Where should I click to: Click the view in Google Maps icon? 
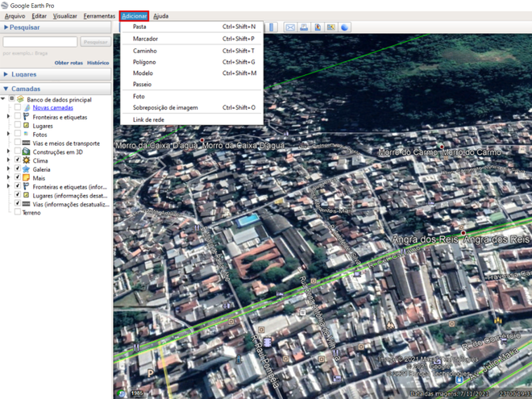pos(331,27)
